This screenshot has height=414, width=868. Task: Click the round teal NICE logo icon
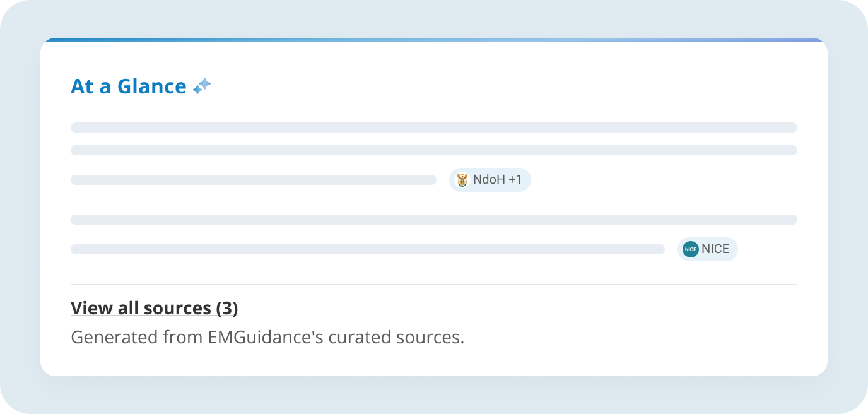(691, 249)
